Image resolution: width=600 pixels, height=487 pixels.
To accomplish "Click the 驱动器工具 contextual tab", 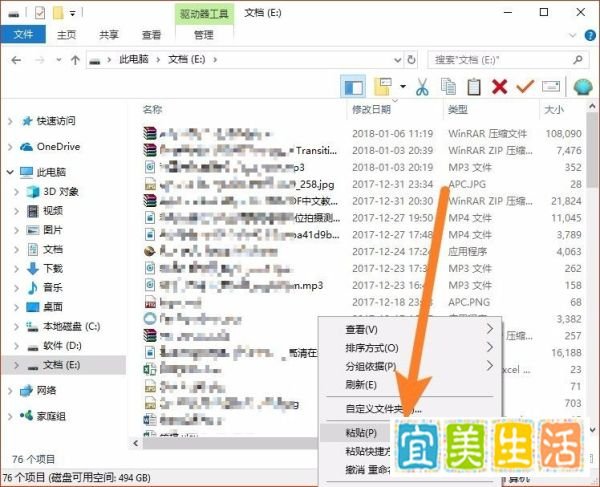I will pos(204,14).
